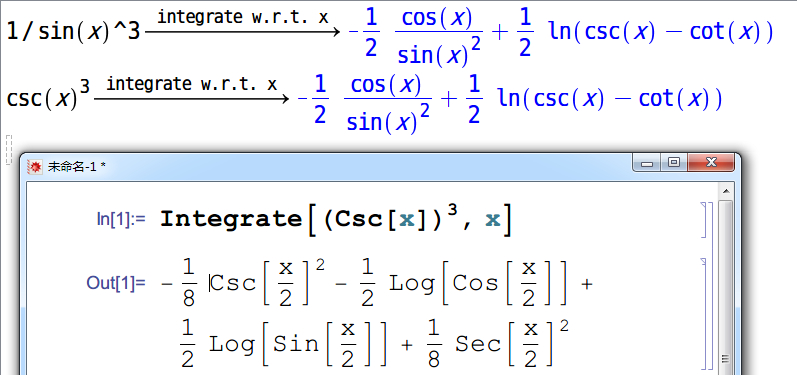Image resolution: width=797 pixels, height=375 pixels.
Task: Click the In[1]:= cell label
Action: 121,220
